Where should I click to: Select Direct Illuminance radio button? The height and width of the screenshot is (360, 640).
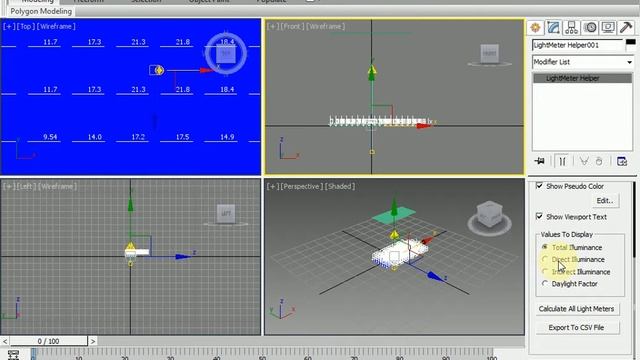pos(545,259)
